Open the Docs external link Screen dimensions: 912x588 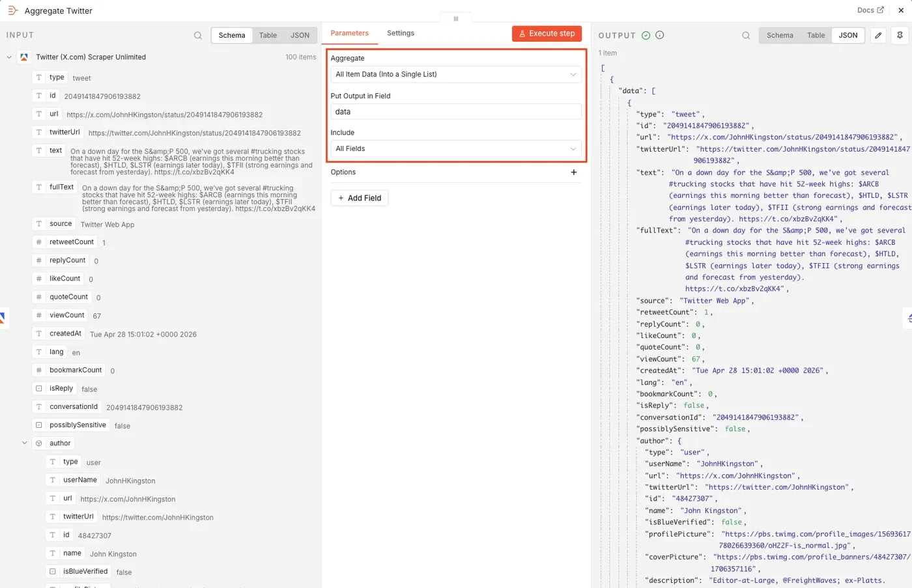870,10
